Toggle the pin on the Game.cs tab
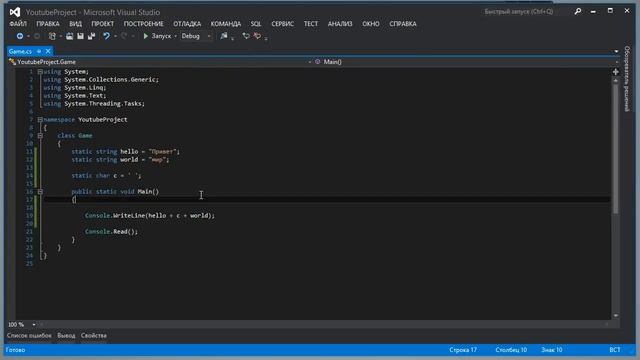This screenshot has height=360, width=640. (39, 51)
